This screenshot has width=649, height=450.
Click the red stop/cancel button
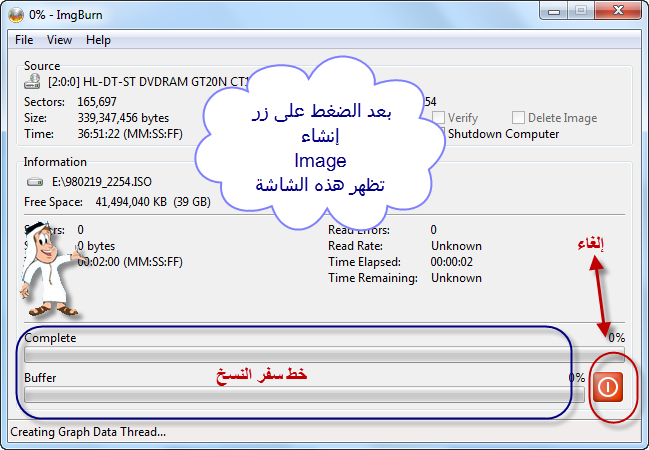click(x=608, y=387)
